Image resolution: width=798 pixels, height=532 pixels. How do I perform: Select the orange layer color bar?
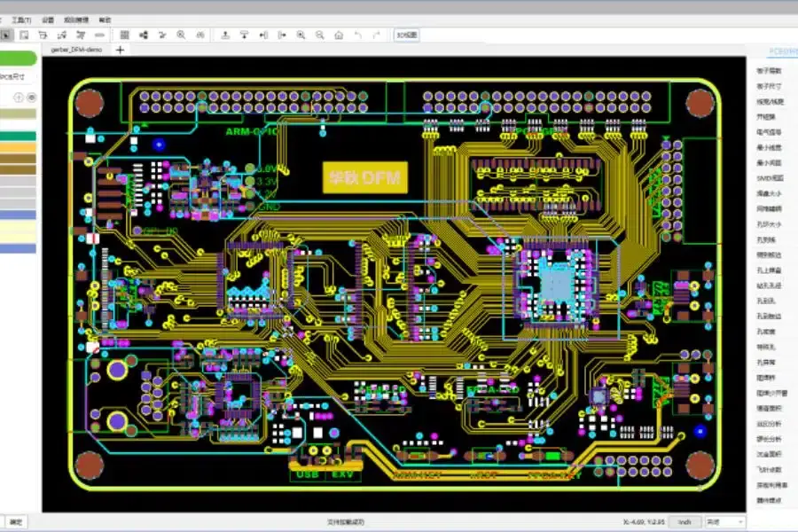18,147
